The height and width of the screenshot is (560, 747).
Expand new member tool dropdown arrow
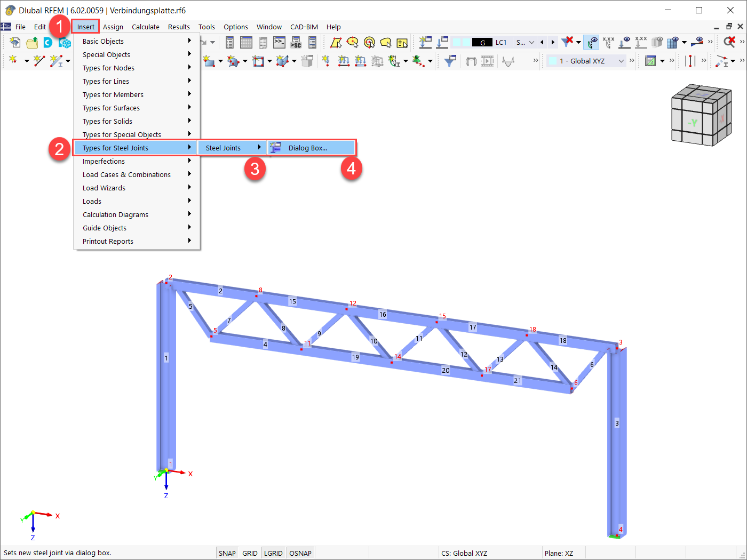pos(68,61)
